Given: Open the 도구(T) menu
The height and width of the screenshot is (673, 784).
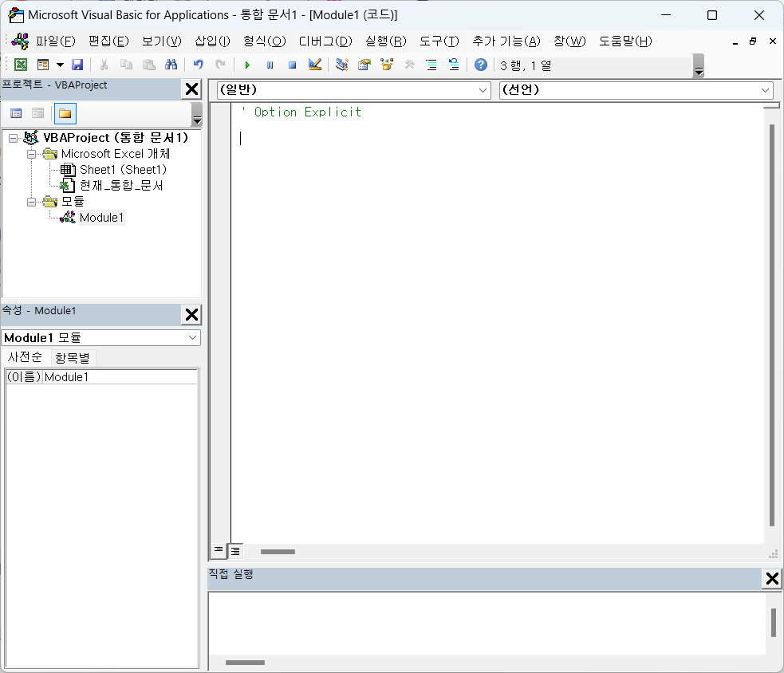Looking at the screenshot, I should click(x=439, y=41).
